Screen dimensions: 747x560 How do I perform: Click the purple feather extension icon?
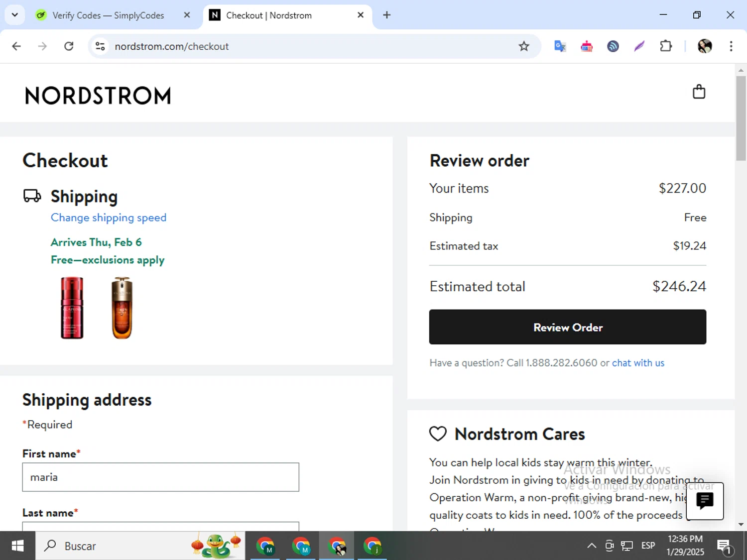point(639,46)
